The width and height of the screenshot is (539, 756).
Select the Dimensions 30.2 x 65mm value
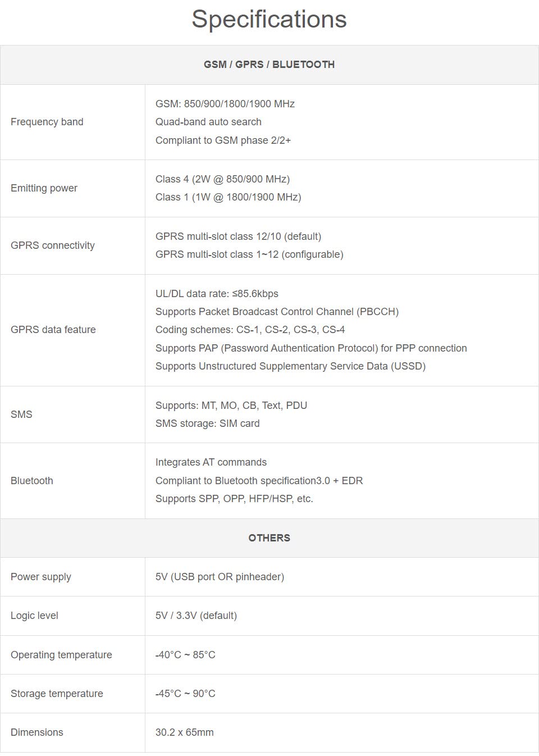(x=184, y=732)
